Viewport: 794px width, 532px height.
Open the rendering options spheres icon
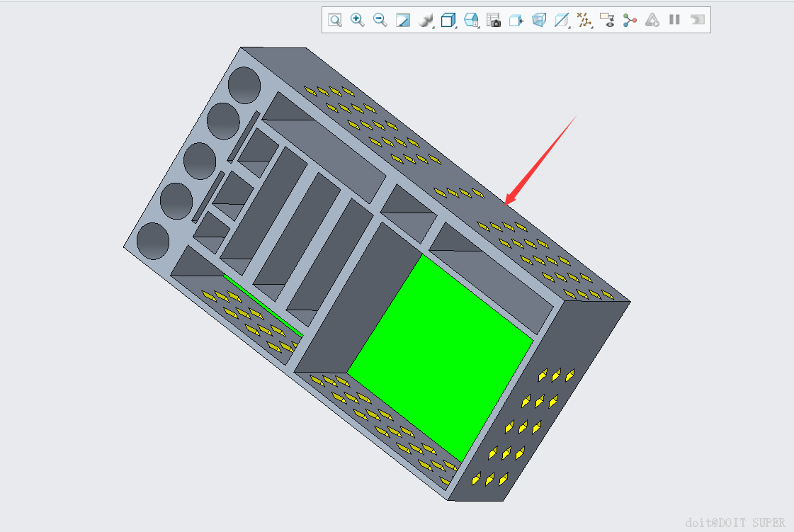[x=426, y=21]
